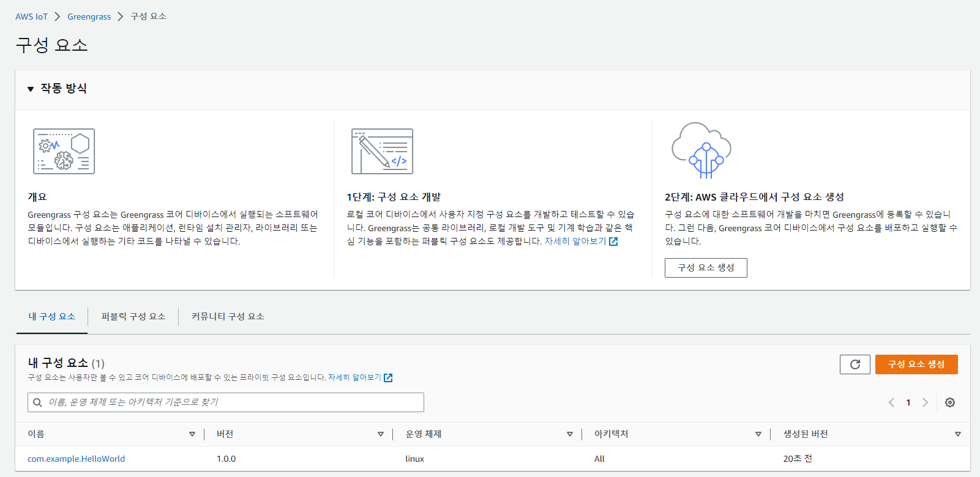Open 자세히 알아보기 link in 1단계

pos(575,242)
